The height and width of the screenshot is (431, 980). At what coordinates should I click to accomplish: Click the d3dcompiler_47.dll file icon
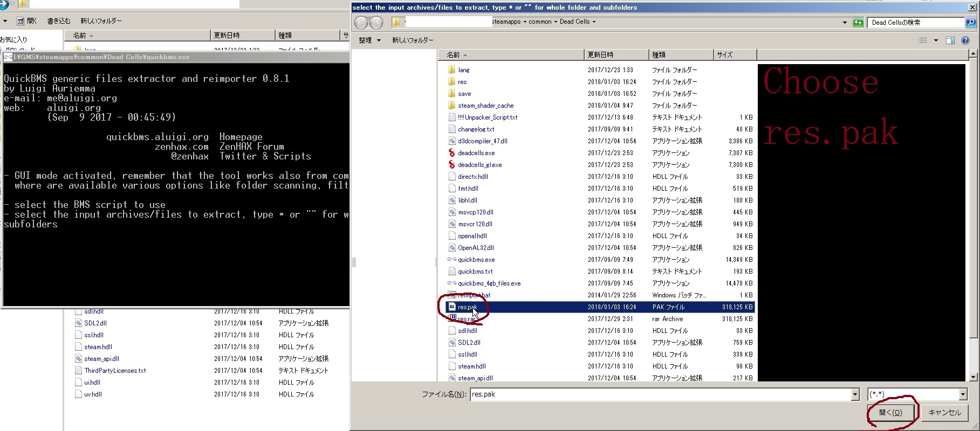pos(452,141)
